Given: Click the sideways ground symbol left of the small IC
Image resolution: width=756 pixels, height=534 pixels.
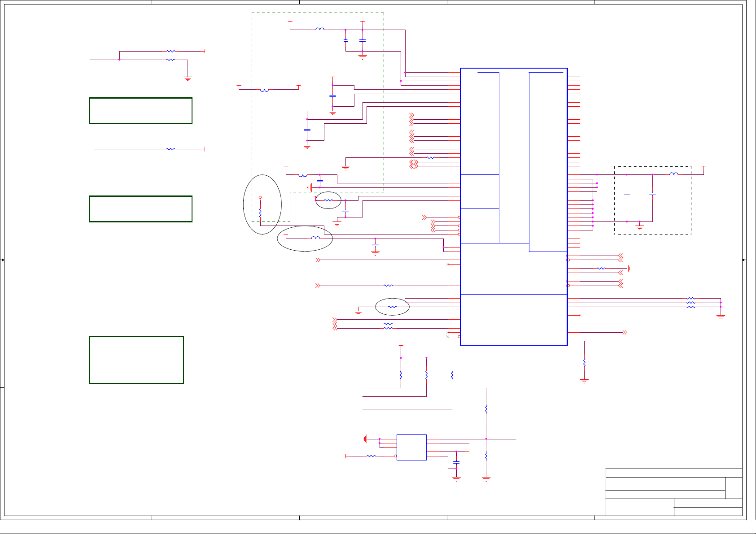Looking at the screenshot, I should 366,439.
